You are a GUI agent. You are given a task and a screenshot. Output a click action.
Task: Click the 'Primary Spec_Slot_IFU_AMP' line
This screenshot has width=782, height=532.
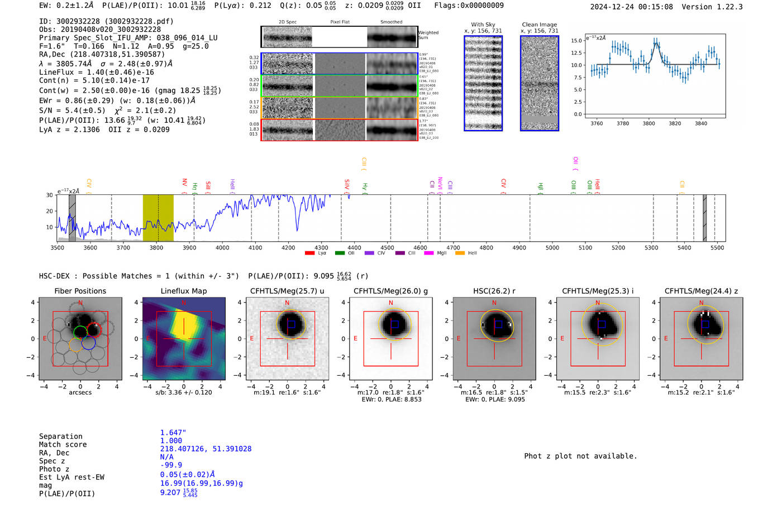(x=128, y=38)
